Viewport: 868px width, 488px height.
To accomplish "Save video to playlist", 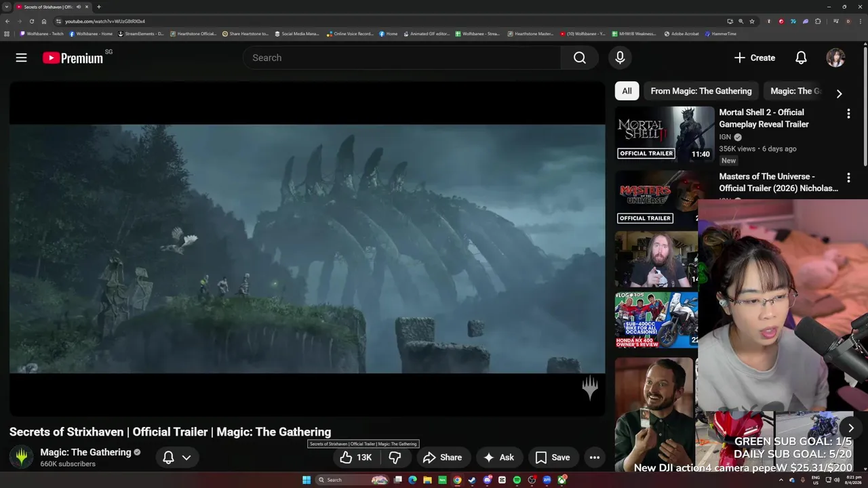I will pos(553,457).
